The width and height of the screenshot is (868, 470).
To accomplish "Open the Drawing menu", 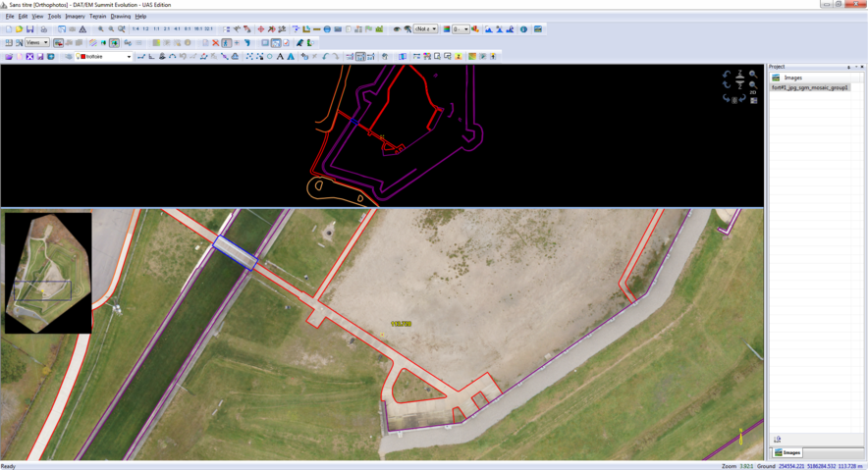I will point(120,17).
